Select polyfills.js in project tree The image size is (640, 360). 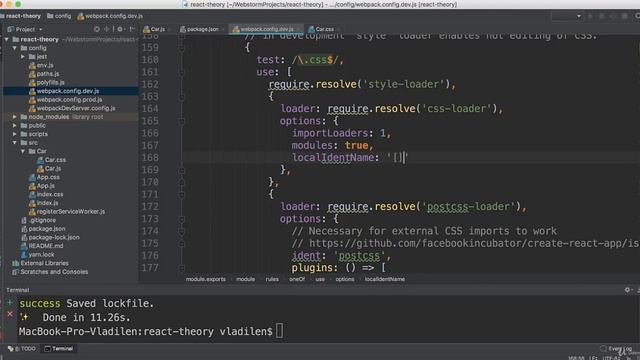click(x=47, y=82)
